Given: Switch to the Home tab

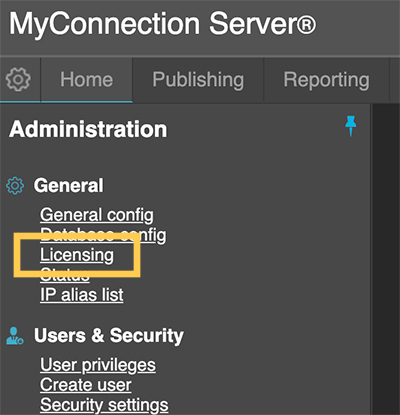Looking at the screenshot, I should (x=87, y=80).
